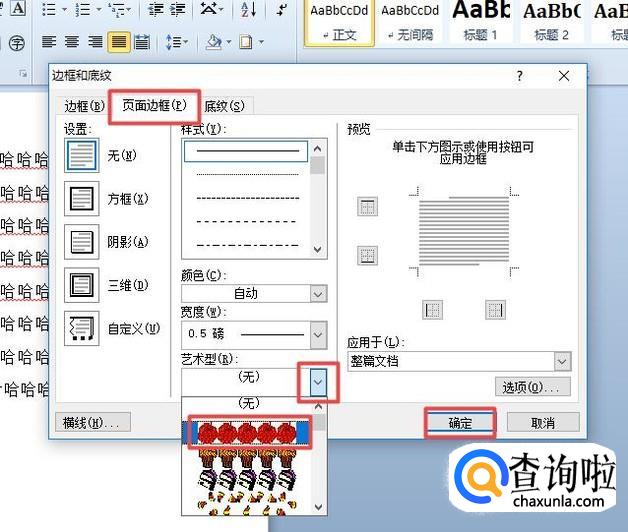Decrease paragraph indent
This screenshot has width=628, height=532.
click(155, 9)
